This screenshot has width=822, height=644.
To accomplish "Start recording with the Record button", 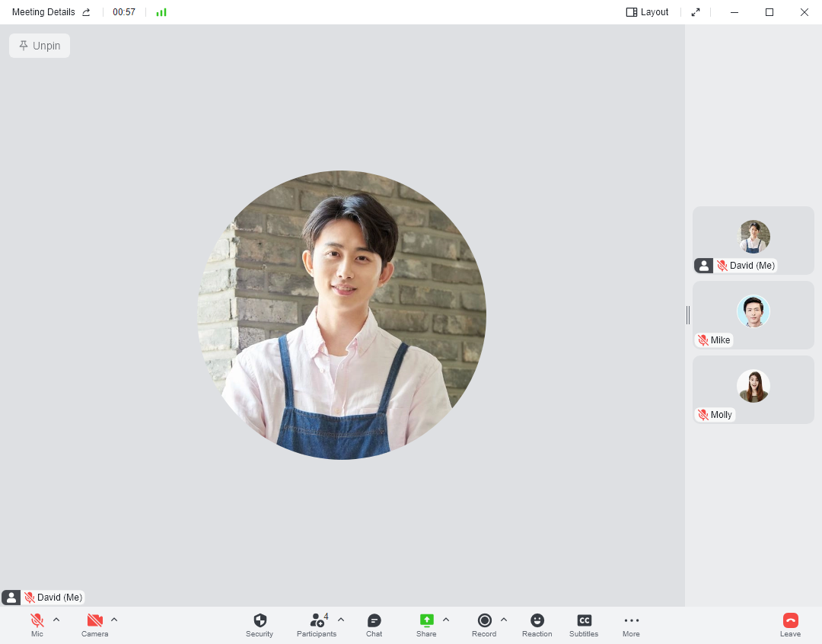I will (484, 625).
